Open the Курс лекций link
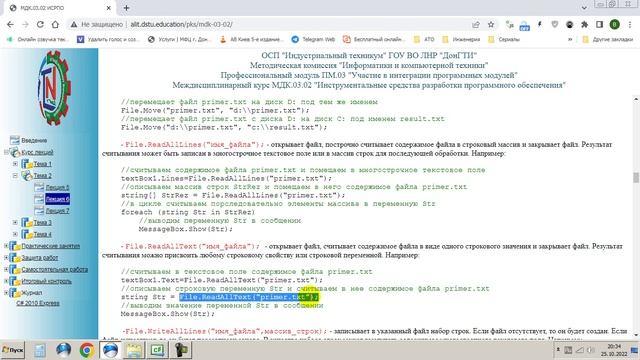640x360 pixels. pyautogui.click(x=38, y=152)
